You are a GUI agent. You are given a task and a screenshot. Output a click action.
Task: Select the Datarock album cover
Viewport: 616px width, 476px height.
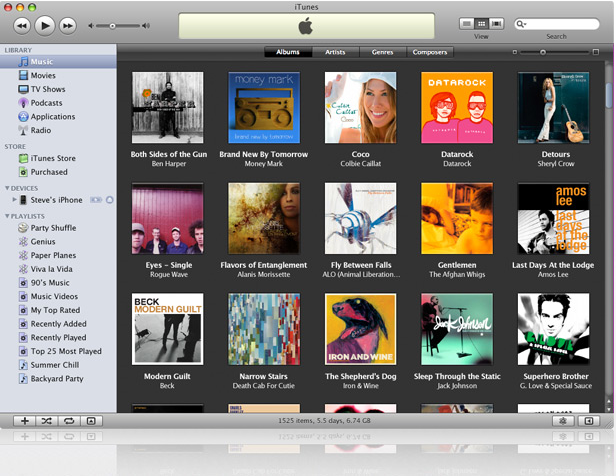(x=457, y=107)
